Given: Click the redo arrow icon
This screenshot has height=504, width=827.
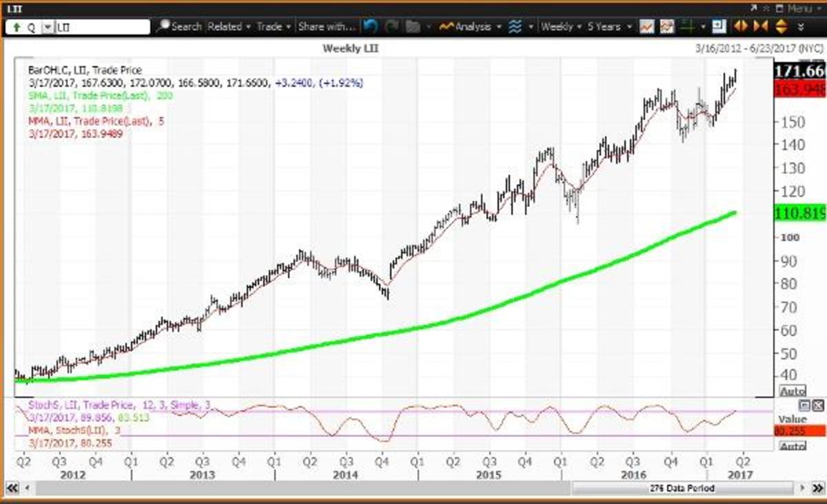Looking at the screenshot, I should click(392, 27).
